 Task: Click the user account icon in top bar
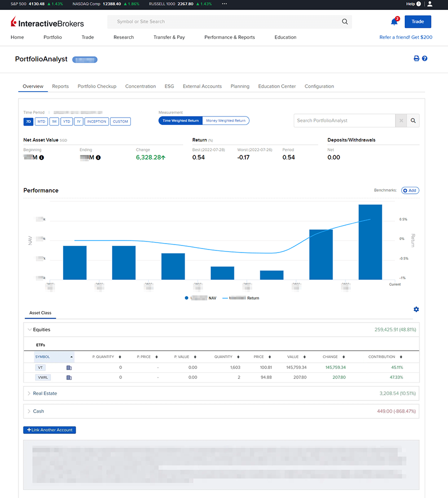(x=430, y=4)
